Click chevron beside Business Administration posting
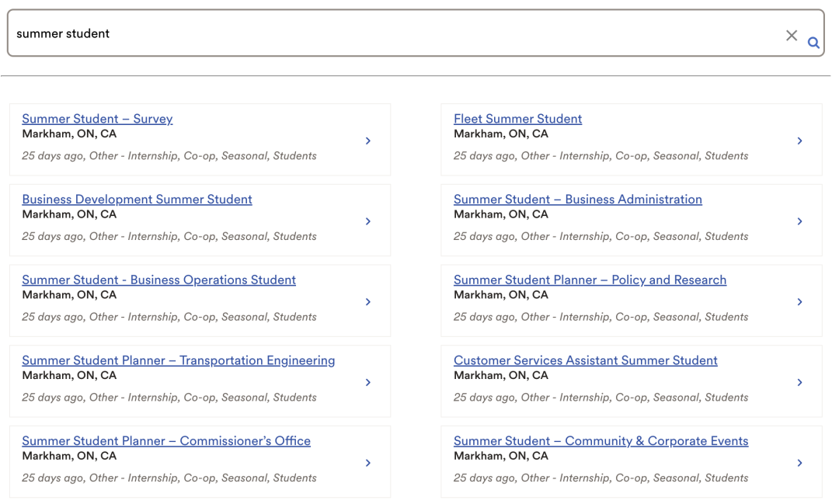 (x=799, y=221)
